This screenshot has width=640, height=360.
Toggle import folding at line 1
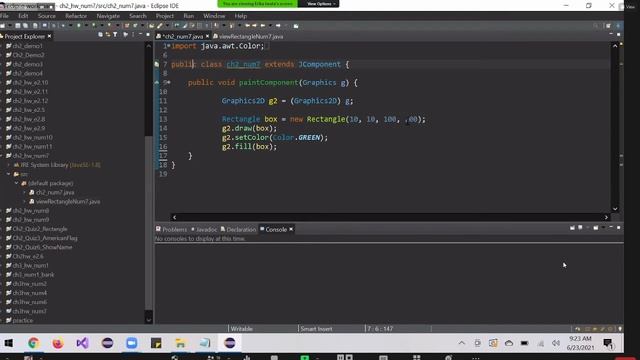[x=169, y=46]
